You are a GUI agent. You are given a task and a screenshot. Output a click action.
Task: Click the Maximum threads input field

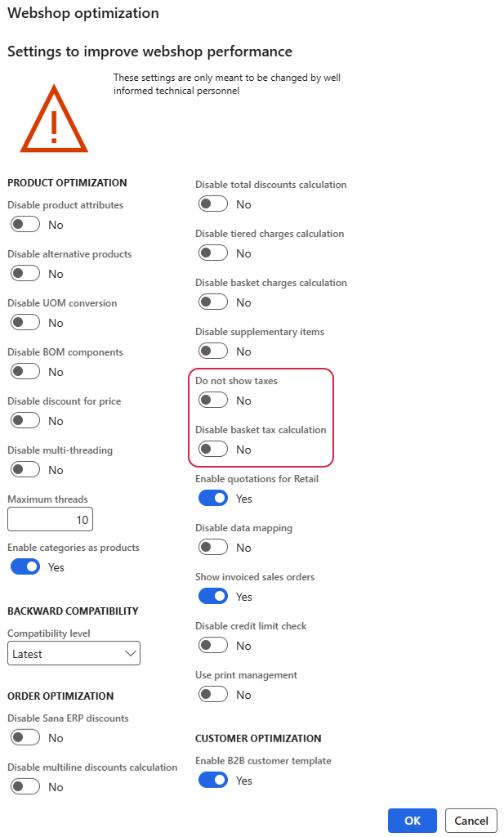[50, 520]
